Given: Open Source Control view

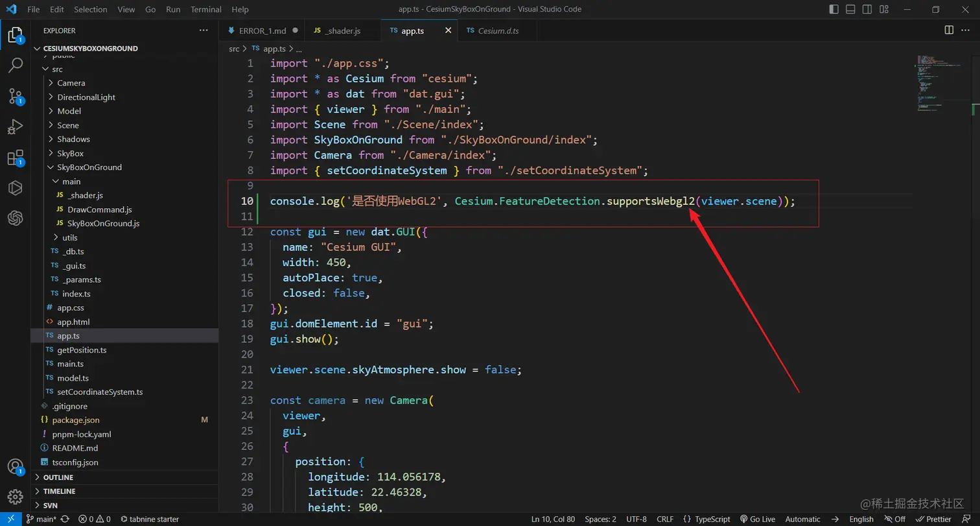Looking at the screenshot, I should pyautogui.click(x=16, y=95).
